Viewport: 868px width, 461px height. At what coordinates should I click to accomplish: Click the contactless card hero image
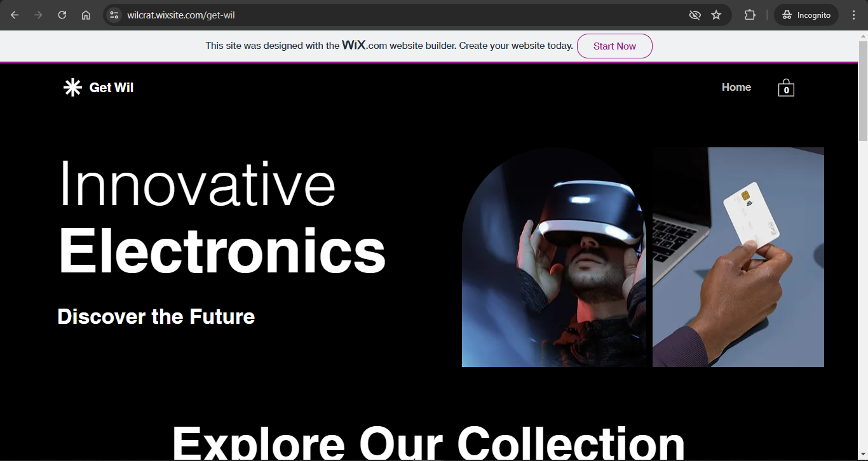738,257
